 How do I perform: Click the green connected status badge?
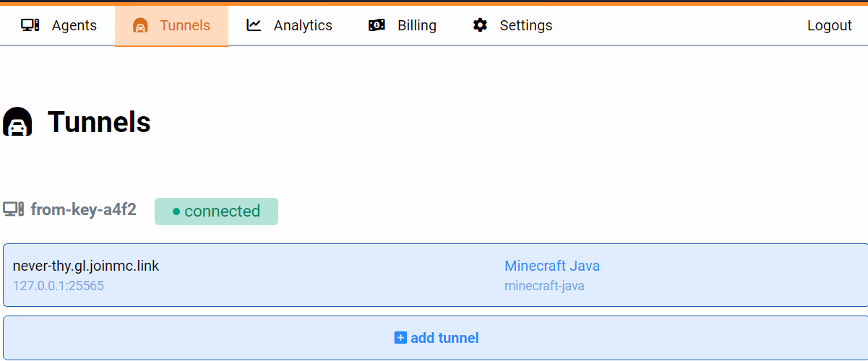pyautogui.click(x=216, y=212)
